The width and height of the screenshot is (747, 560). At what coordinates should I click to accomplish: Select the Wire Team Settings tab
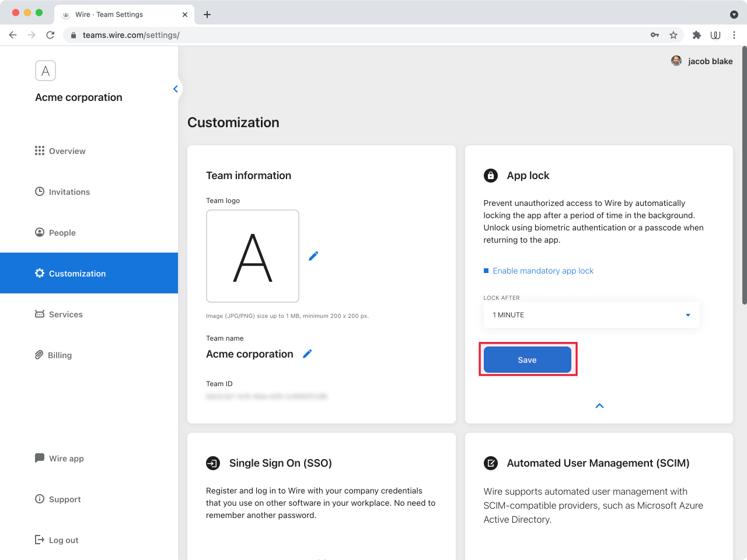[125, 15]
